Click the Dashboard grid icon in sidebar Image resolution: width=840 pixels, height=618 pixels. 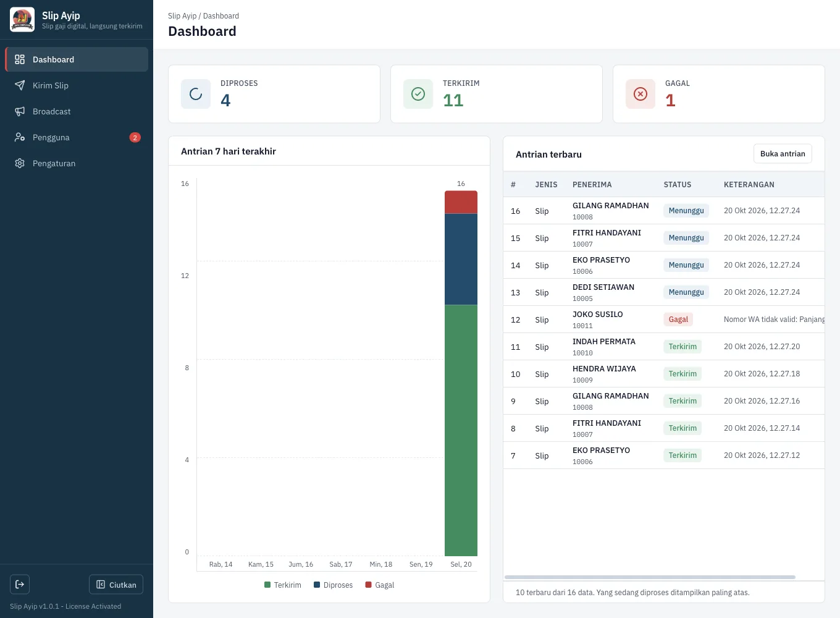20,59
